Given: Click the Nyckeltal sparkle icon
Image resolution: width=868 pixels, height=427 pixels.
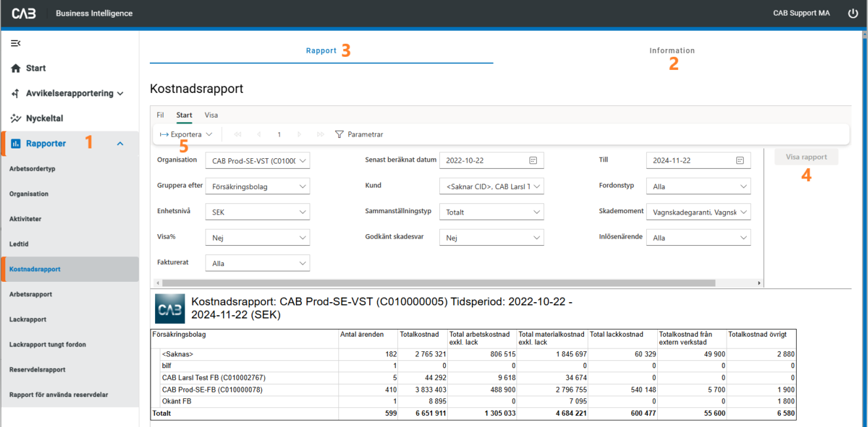Looking at the screenshot, I should (16, 118).
